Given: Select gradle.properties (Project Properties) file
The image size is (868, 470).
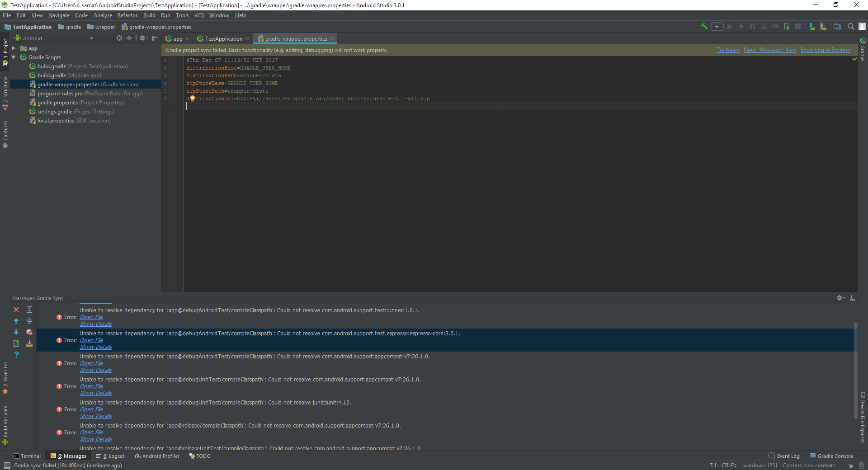Looking at the screenshot, I should (77, 103).
